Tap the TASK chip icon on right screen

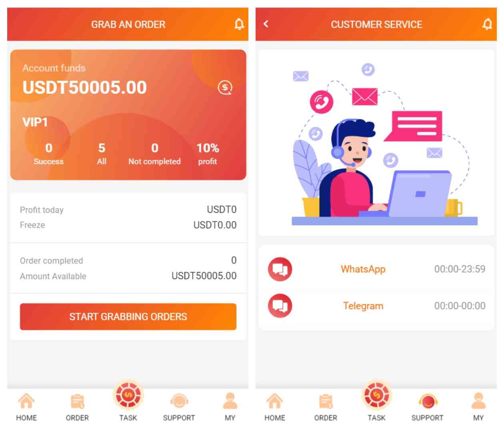pos(376,395)
